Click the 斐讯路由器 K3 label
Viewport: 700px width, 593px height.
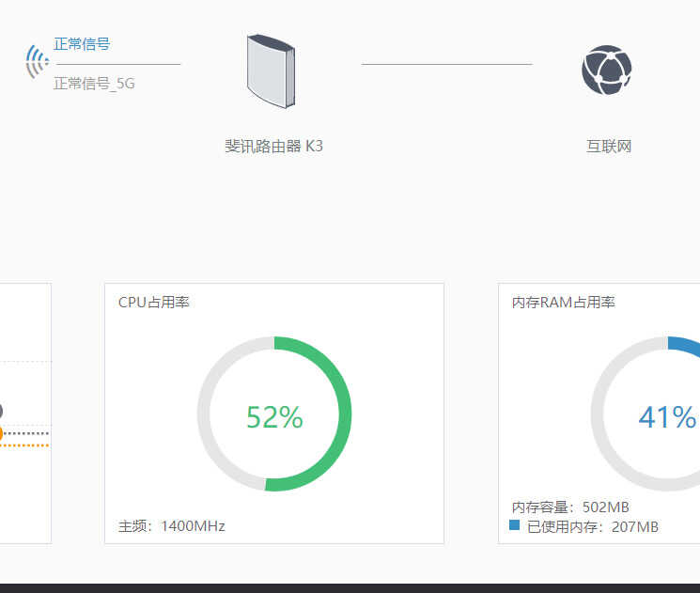[273, 146]
